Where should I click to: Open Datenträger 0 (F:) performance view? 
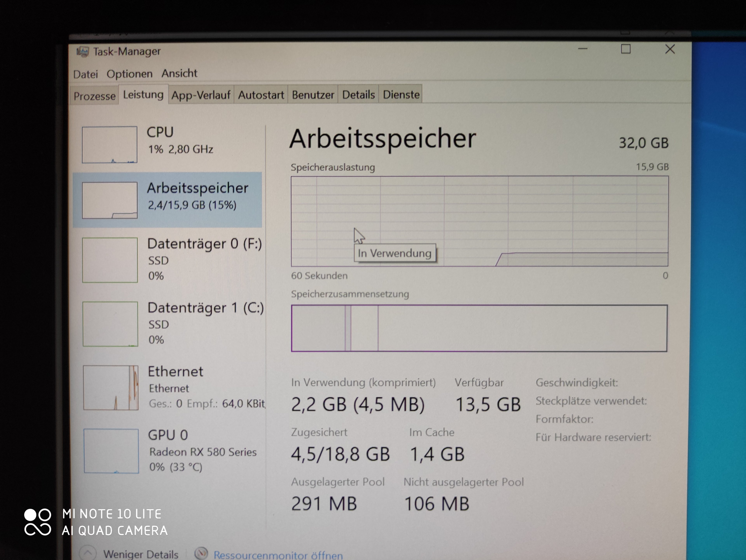coord(204,244)
